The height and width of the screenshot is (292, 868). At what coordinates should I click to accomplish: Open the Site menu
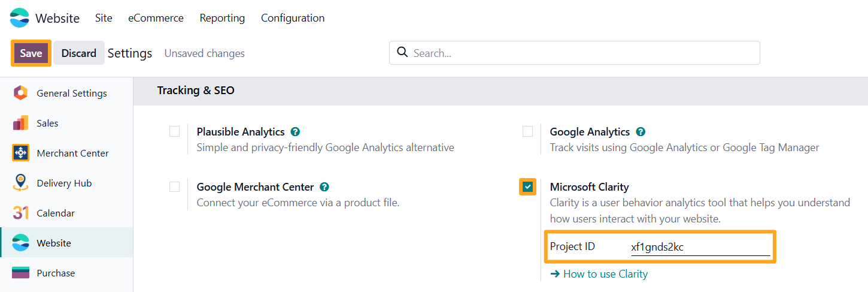click(x=104, y=18)
